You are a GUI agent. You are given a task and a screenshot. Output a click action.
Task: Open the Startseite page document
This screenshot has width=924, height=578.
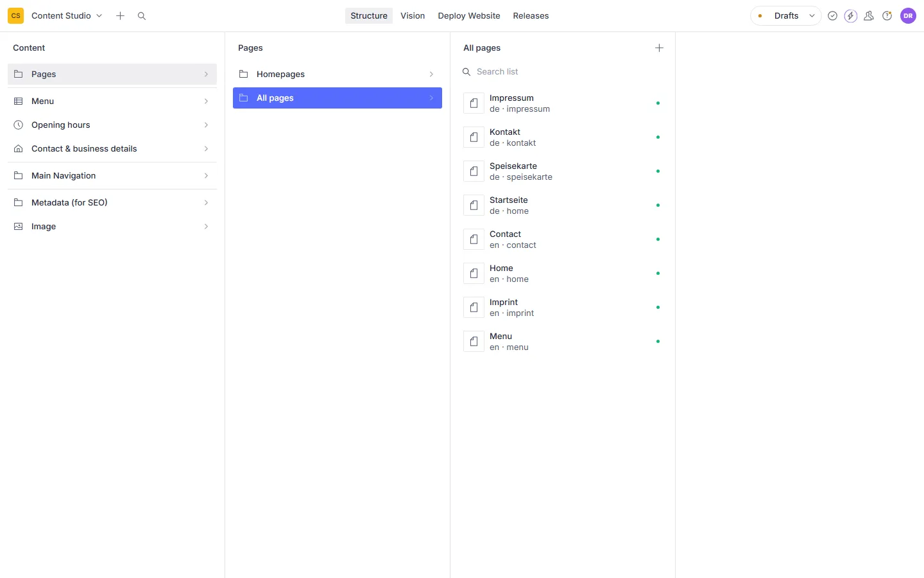563,205
